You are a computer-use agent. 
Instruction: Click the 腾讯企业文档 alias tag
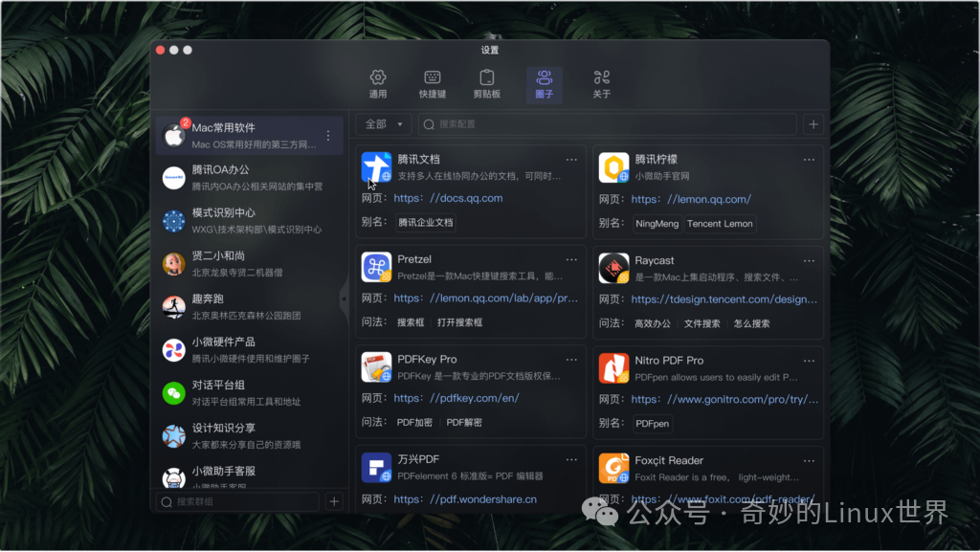[x=426, y=222]
